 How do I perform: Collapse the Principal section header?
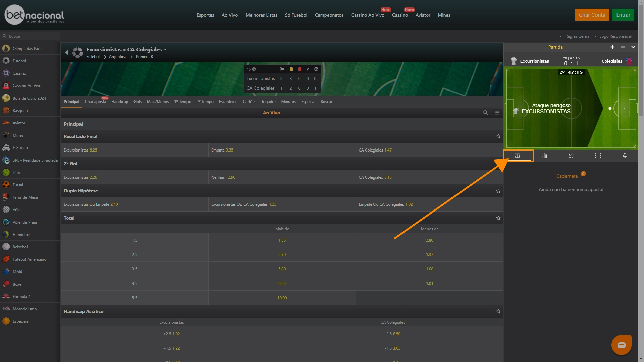coord(282,124)
